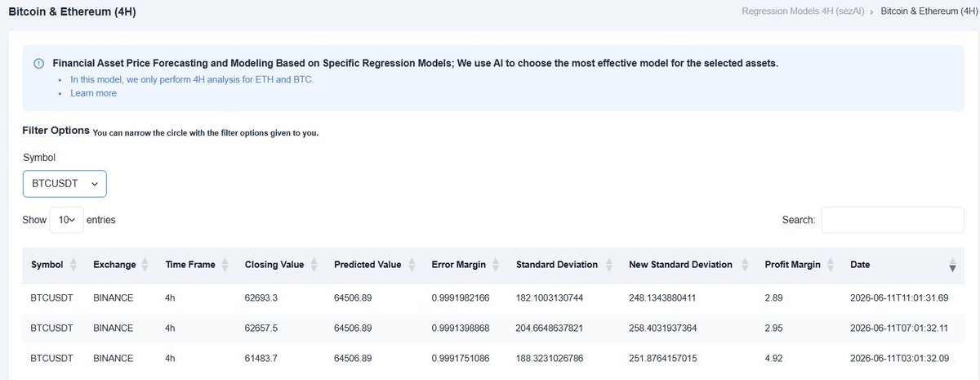Select the closing value 62693.3
This screenshot has width=980, height=380.
click(261, 298)
